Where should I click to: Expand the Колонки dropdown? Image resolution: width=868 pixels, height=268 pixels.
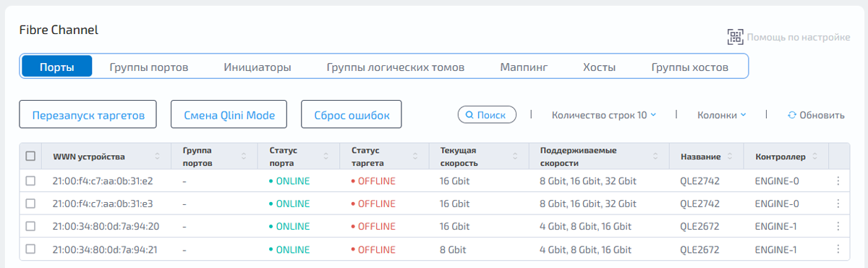pyautogui.click(x=722, y=114)
